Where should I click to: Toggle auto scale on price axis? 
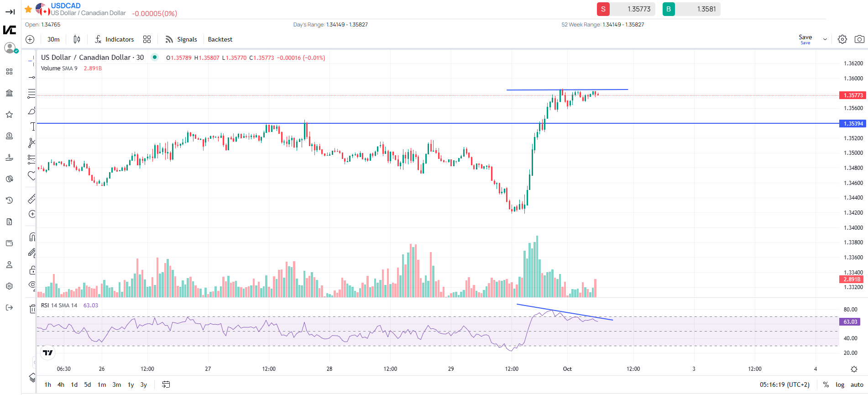pos(857,384)
